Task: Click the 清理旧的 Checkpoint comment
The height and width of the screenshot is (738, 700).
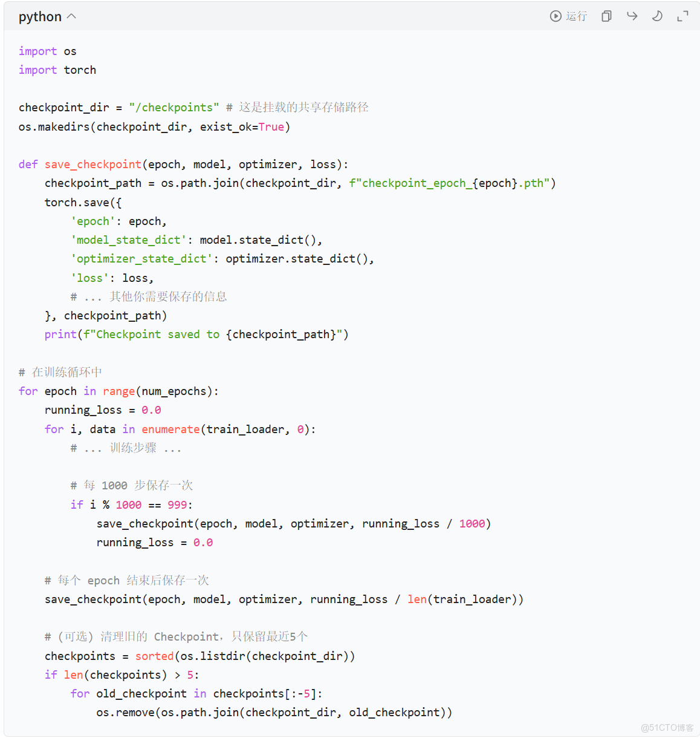Action: coord(177,637)
